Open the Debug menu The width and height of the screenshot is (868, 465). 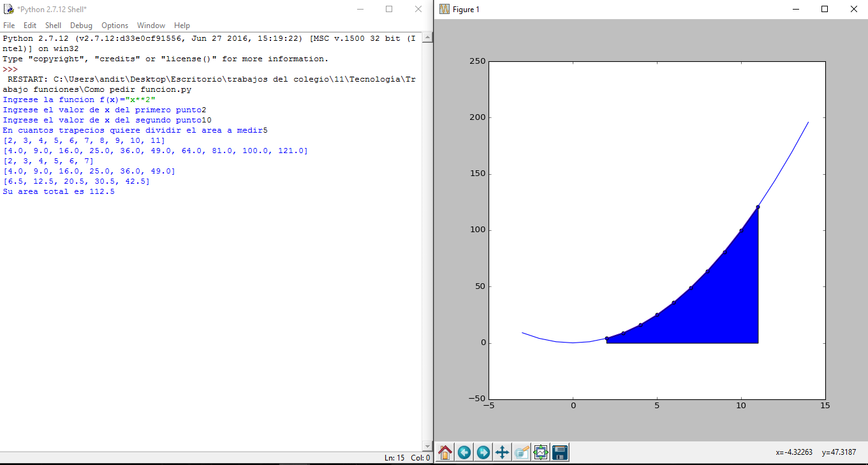tap(81, 26)
